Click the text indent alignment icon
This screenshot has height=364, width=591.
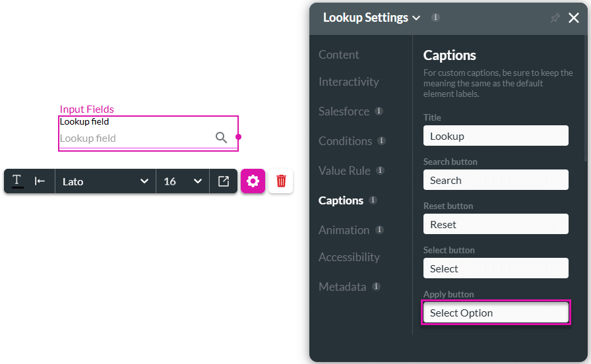[40, 181]
